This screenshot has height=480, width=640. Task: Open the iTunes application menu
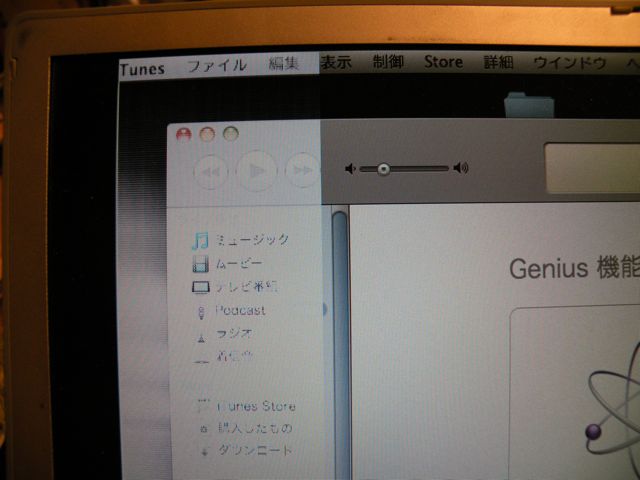click(x=142, y=69)
